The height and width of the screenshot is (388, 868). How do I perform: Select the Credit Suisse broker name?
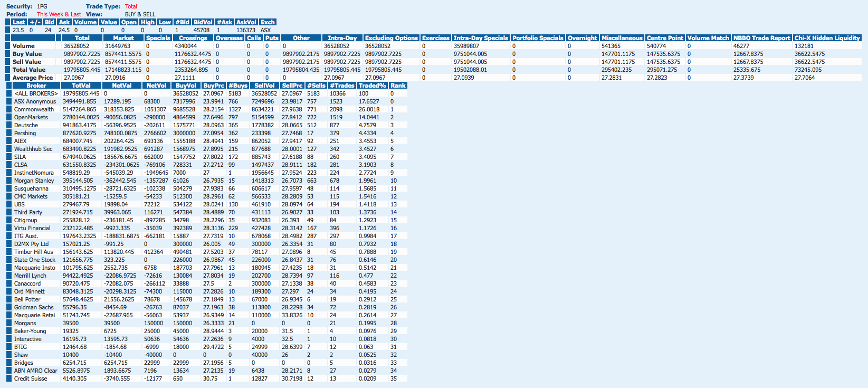click(31, 378)
